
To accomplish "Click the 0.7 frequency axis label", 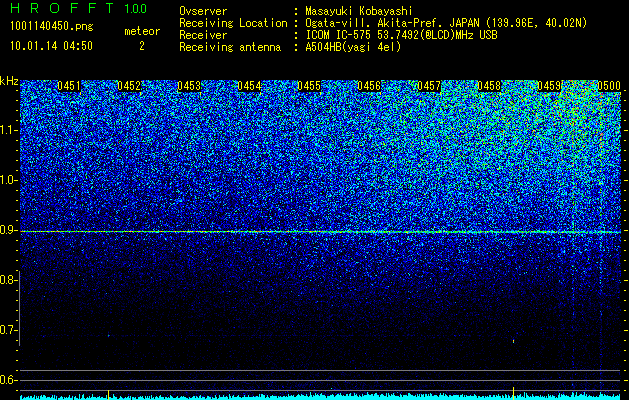I will 7,331.
